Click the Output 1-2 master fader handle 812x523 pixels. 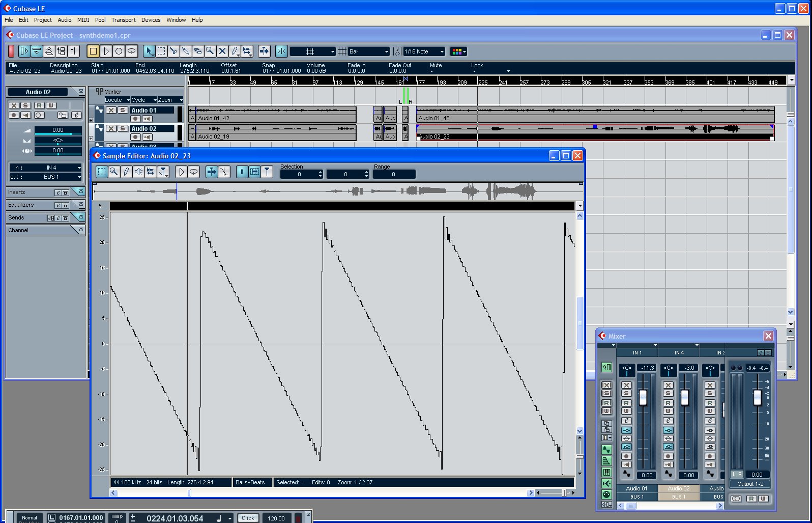pyautogui.click(x=758, y=398)
